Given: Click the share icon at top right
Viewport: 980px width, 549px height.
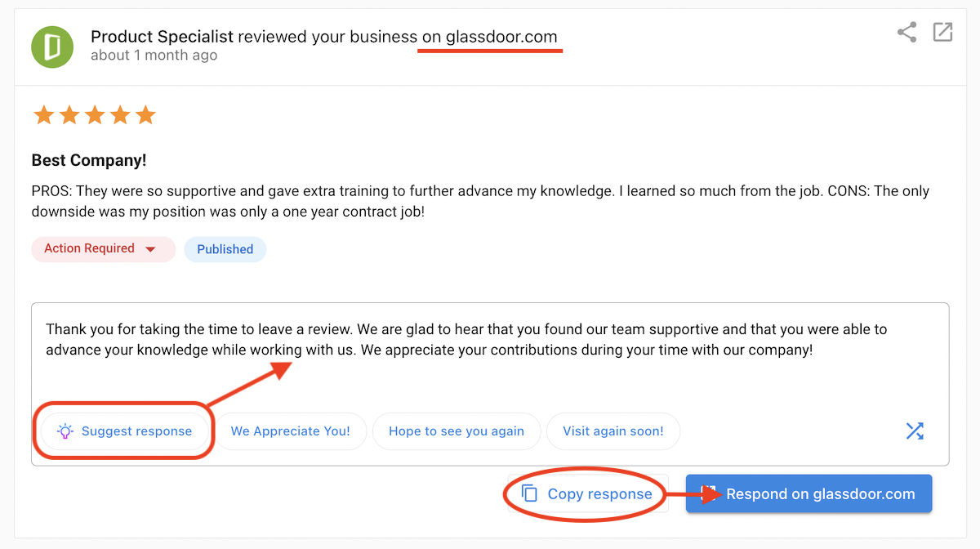Looking at the screenshot, I should pos(906,33).
